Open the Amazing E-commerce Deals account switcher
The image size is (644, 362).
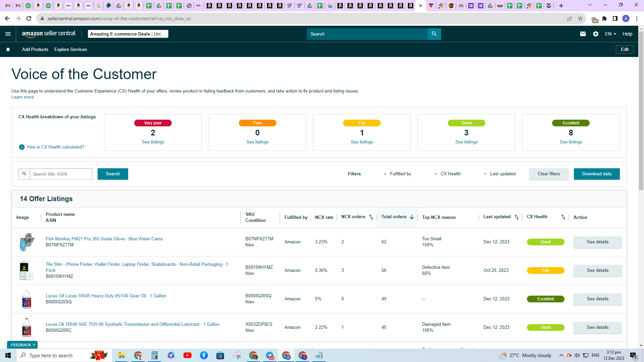tap(128, 34)
